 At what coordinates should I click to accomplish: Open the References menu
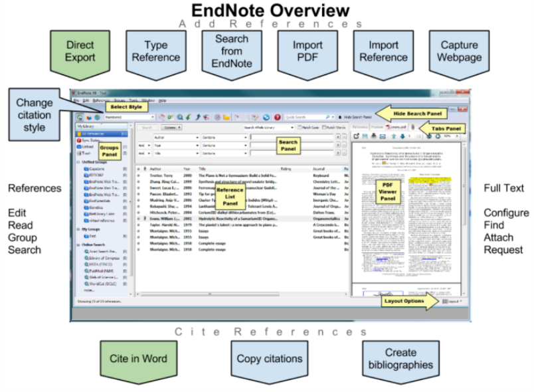(101, 100)
